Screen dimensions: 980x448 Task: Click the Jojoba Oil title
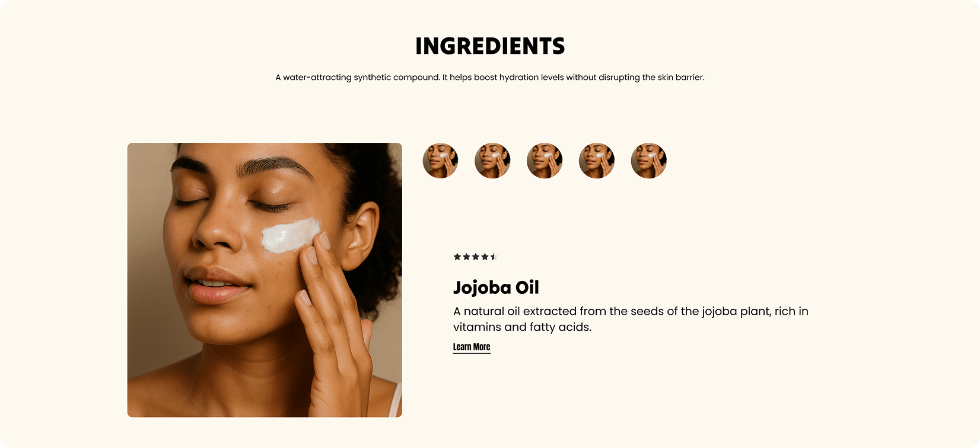pos(496,287)
